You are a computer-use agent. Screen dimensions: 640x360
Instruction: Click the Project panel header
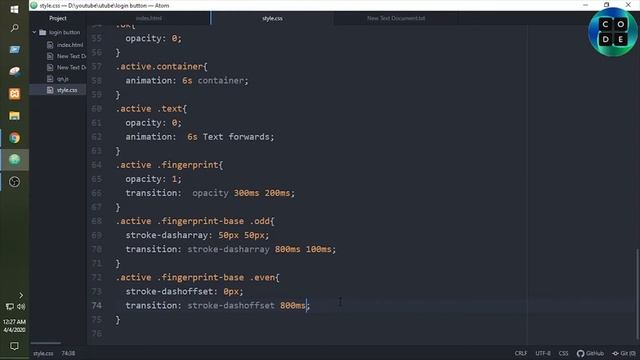coord(58,18)
